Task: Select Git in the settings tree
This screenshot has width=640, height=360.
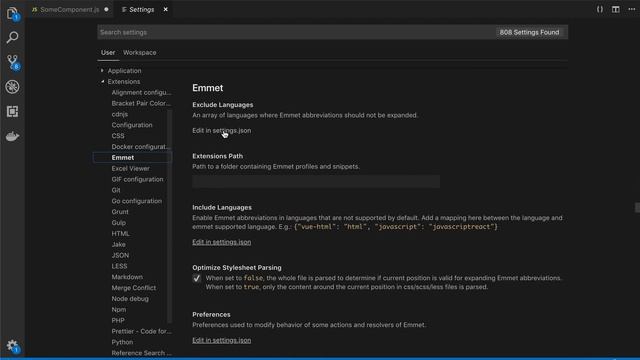Action: [x=116, y=190]
